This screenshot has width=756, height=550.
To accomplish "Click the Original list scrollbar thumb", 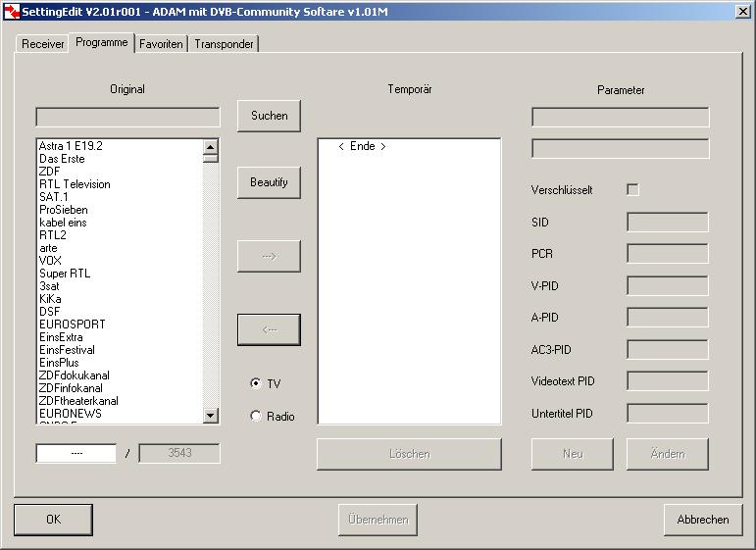I will click(211, 158).
